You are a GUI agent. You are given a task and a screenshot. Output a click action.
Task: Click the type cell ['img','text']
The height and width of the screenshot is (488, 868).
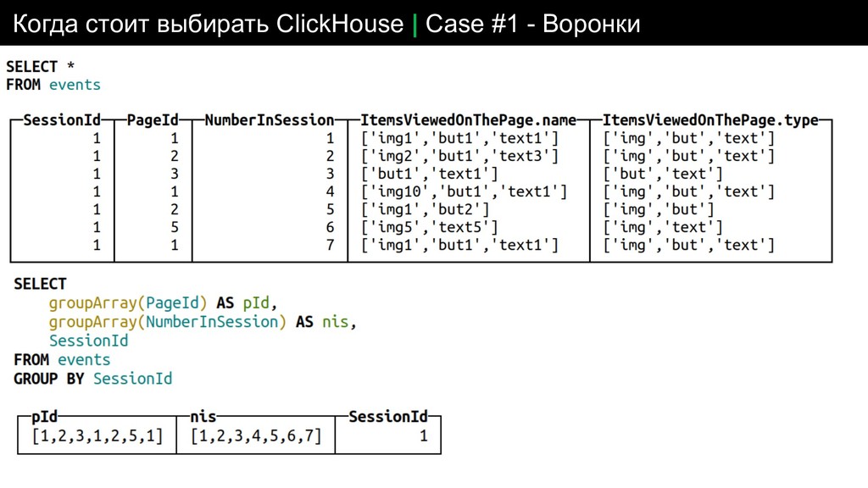[663, 227]
